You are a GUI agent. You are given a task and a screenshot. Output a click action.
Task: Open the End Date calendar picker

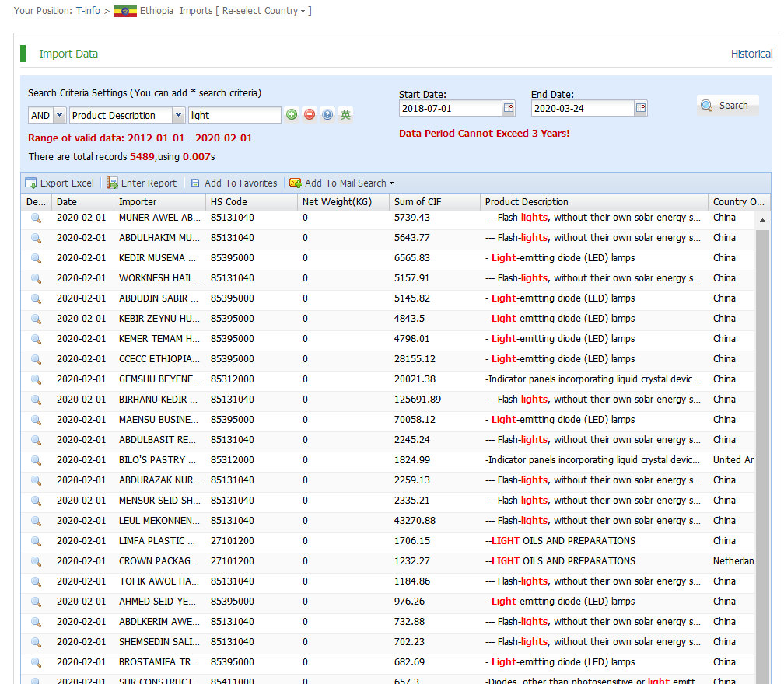point(641,108)
